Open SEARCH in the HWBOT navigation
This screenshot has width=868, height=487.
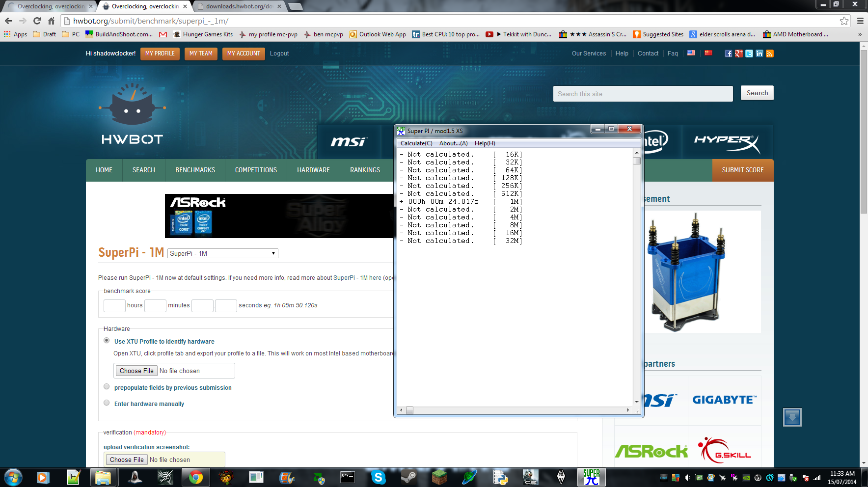coord(144,170)
